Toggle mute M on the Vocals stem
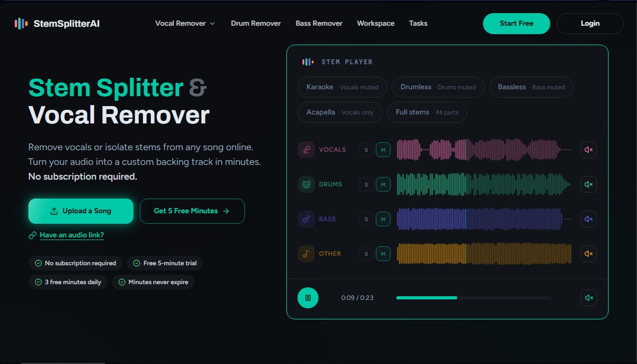Image resolution: width=637 pixels, height=364 pixels. pos(383,150)
